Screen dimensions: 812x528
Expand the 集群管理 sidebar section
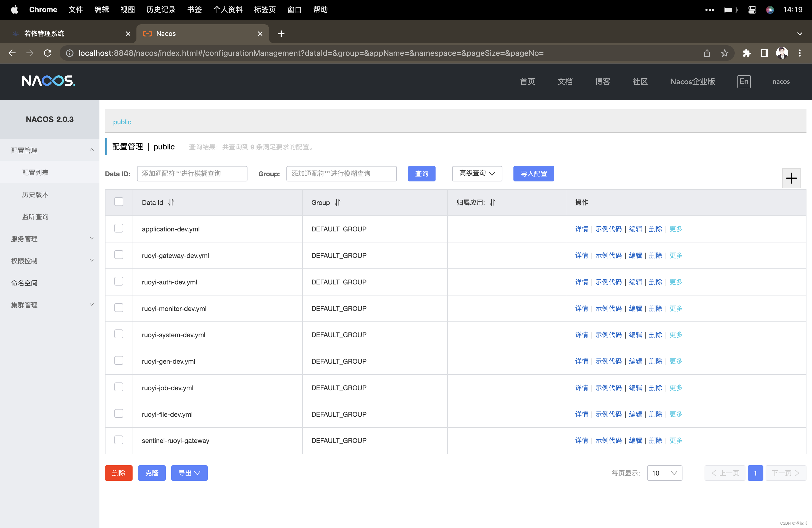point(49,305)
